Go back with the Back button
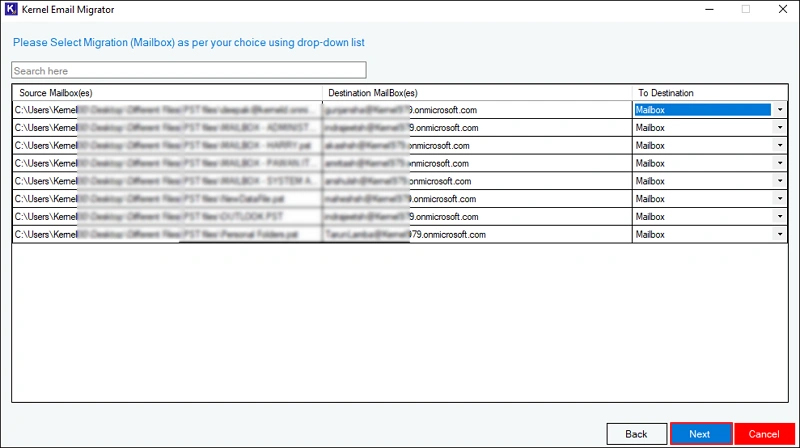 click(x=636, y=434)
